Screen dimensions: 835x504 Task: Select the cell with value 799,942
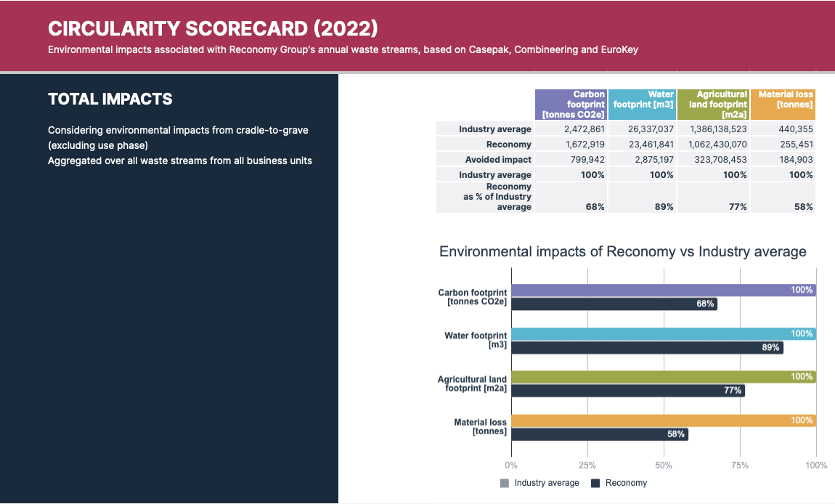click(x=571, y=159)
